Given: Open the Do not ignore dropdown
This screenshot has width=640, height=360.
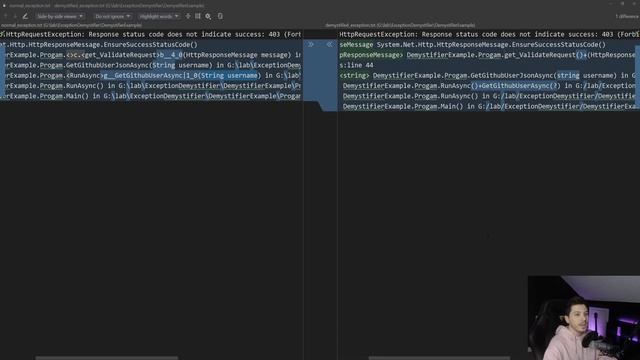Looking at the screenshot, I should pos(112,16).
